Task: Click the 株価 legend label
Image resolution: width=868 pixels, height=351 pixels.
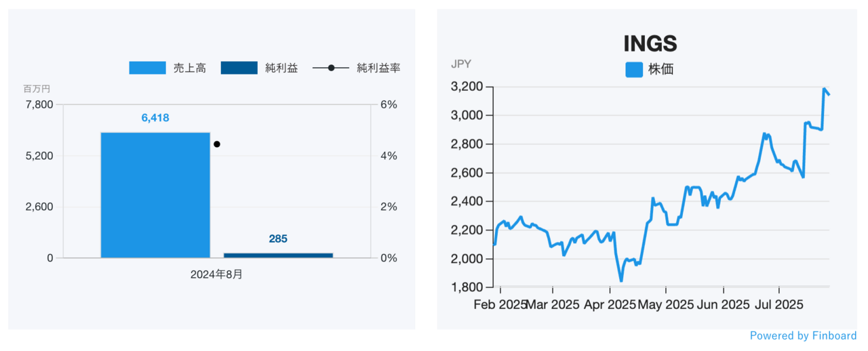Action: point(661,69)
